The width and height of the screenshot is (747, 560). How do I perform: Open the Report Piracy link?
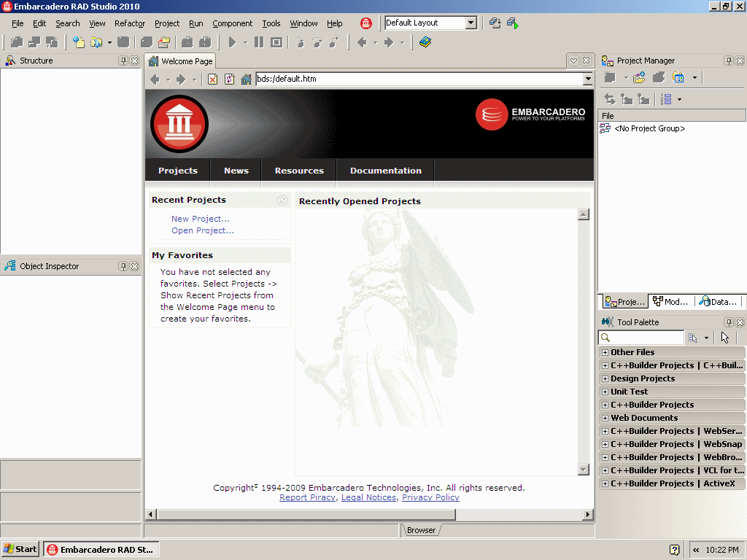(307, 497)
